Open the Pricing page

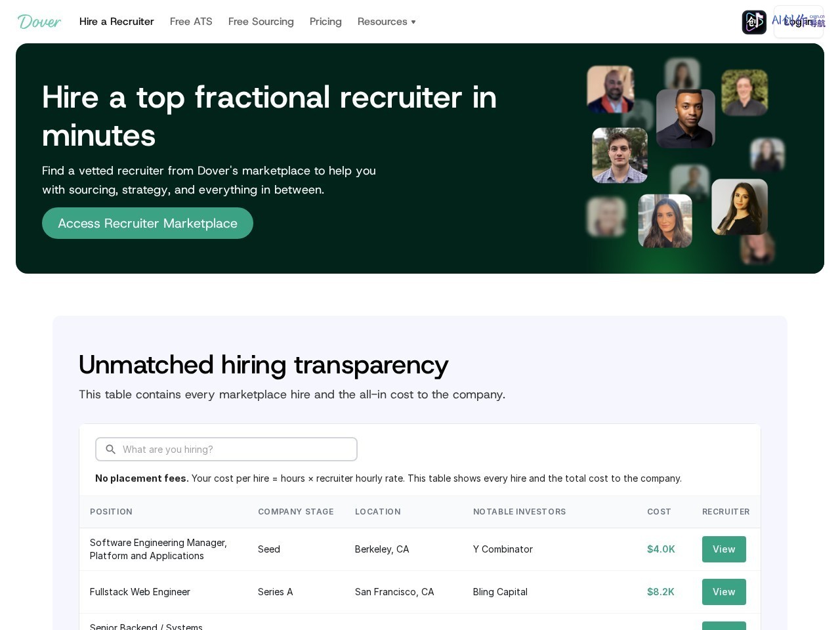[x=325, y=22]
